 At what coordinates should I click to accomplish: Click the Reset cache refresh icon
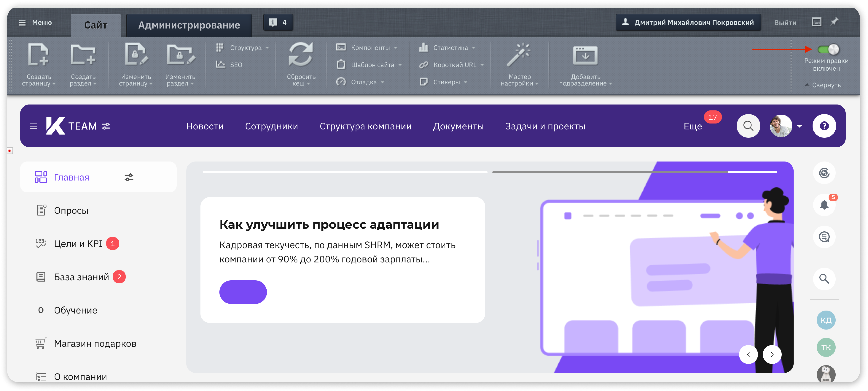(301, 54)
